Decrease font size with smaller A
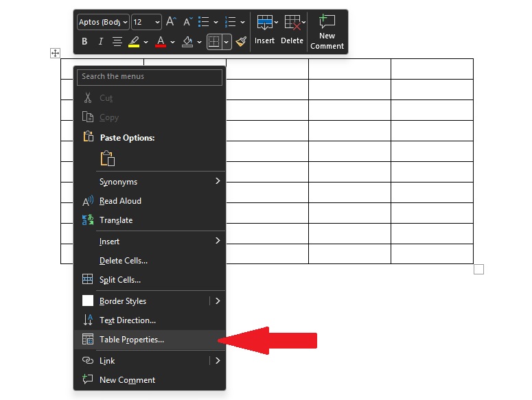Viewport: 532px width, 400px height. 187,22
